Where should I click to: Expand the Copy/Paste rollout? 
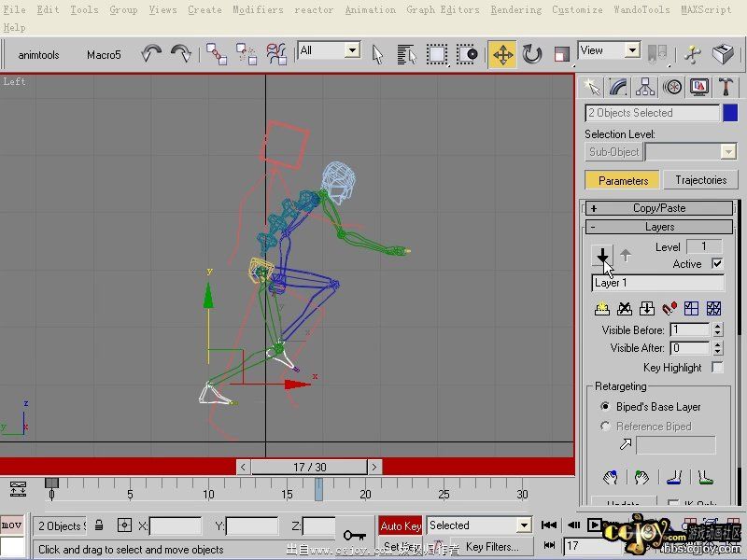659,208
